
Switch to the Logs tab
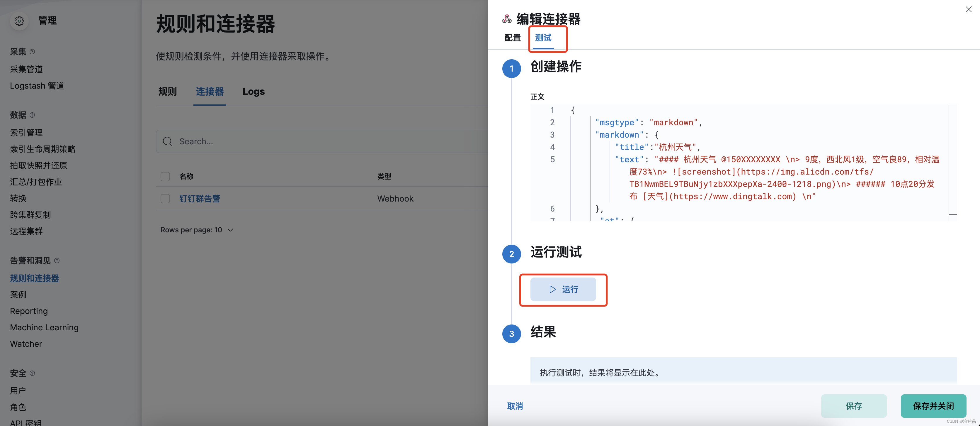click(x=253, y=92)
